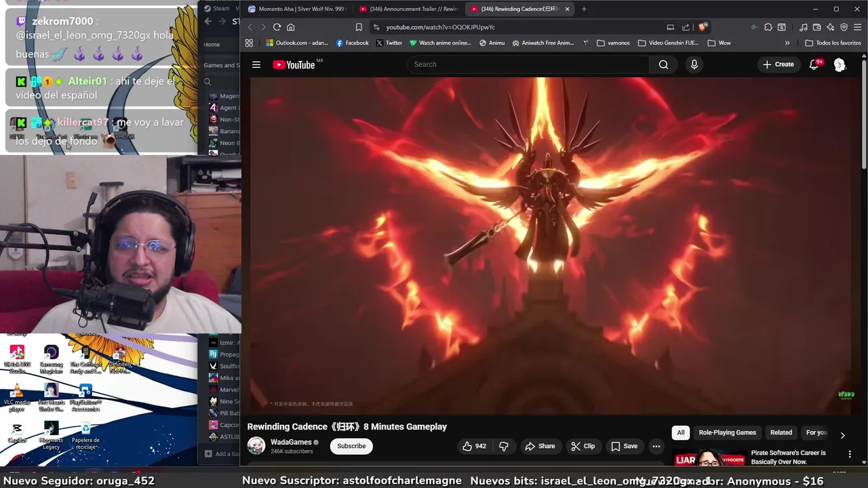This screenshot has width=868, height=488.
Task: Open the vamonos bookmarks folder
Action: [x=613, y=43]
